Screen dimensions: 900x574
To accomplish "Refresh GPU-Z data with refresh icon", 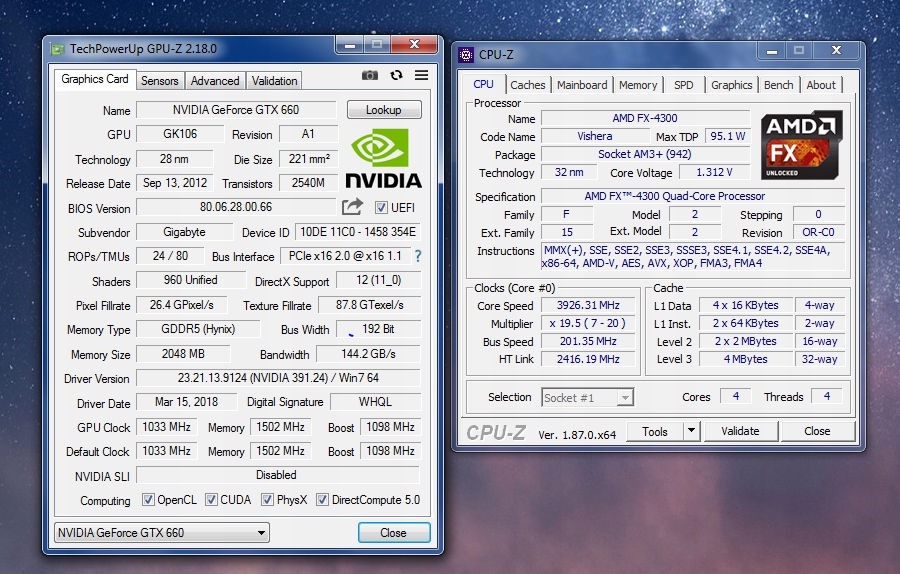I will 396,75.
